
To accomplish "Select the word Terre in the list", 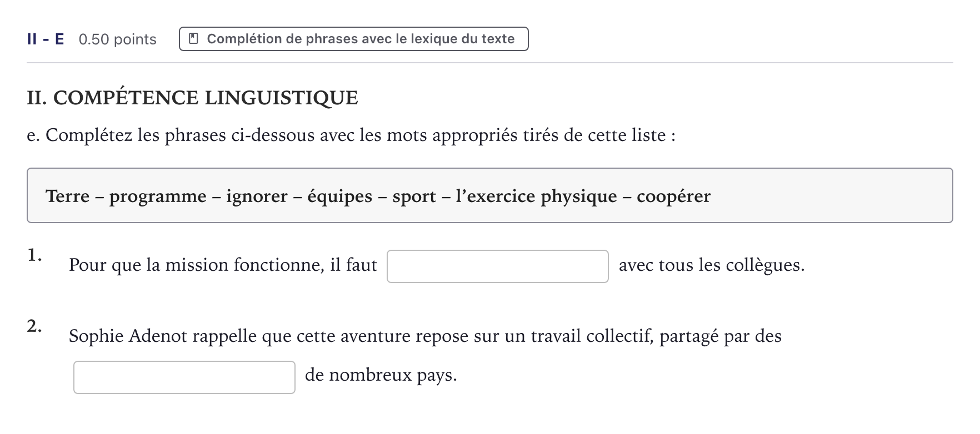I will [x=67, y=196].
